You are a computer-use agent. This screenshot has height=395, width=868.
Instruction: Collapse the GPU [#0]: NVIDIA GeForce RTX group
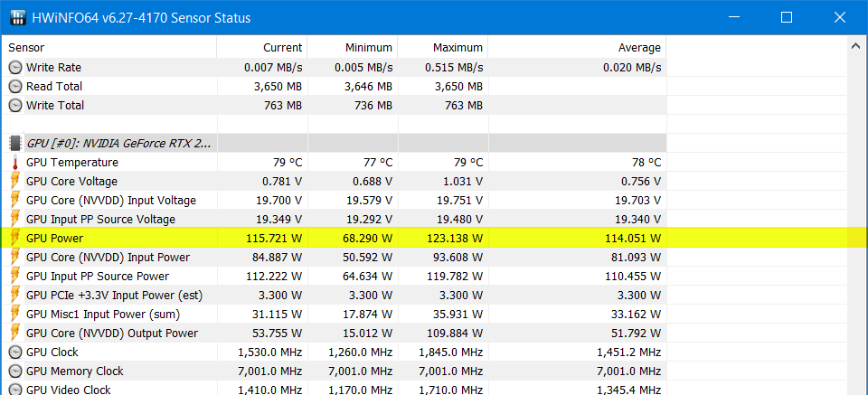click(118, 144)
